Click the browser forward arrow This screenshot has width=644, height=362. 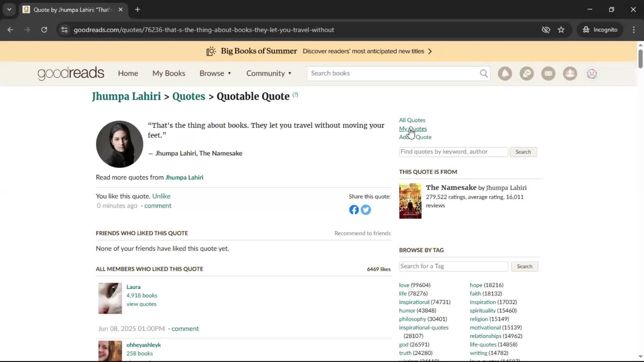pos(27,30)
